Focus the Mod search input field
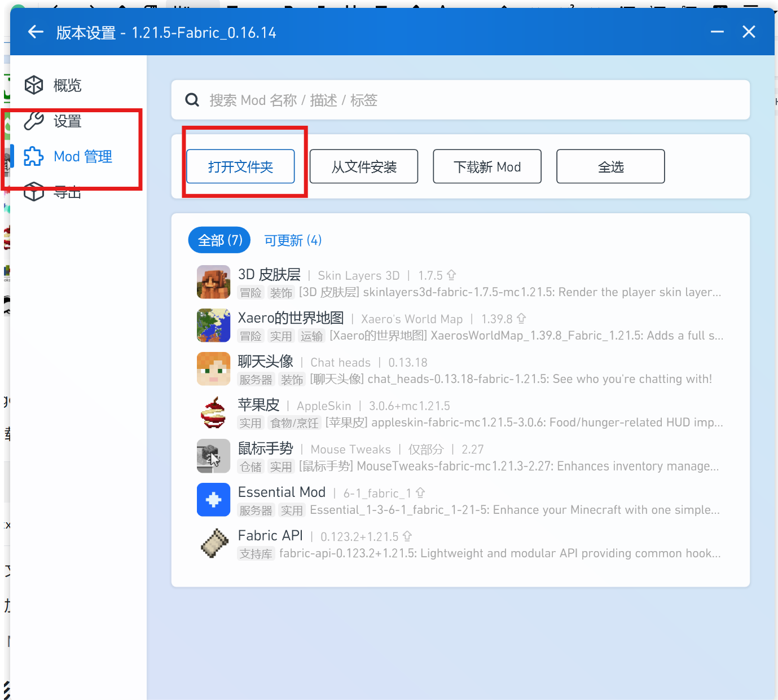This screenshot has width=778, height=700. pyautogui.click(x=460, y=100)
